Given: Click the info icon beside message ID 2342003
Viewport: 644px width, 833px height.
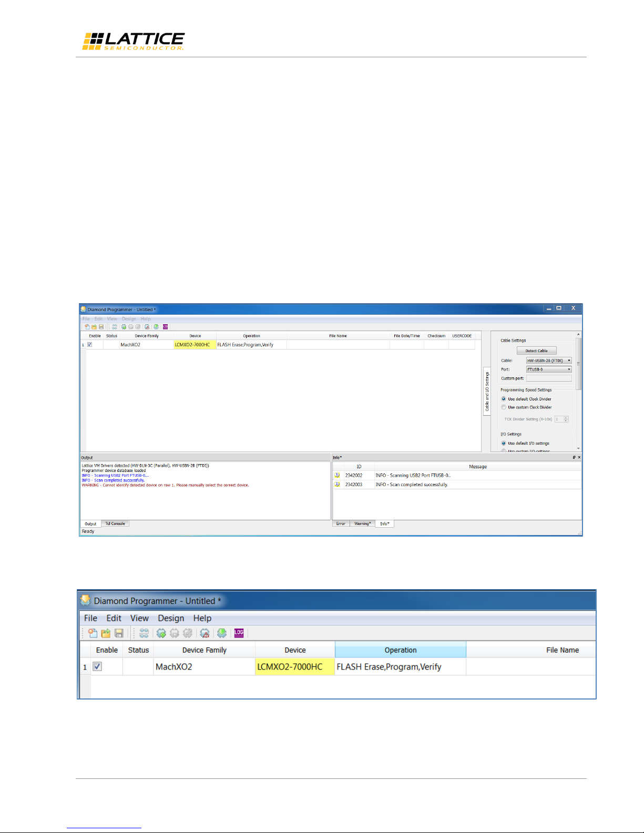Looking at the screenshot, I should tap(337, 485).
